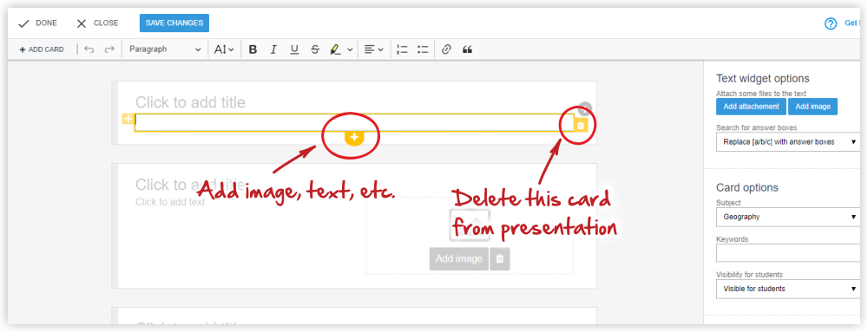Click the trash icon beside Add image

tap(500, 258)
